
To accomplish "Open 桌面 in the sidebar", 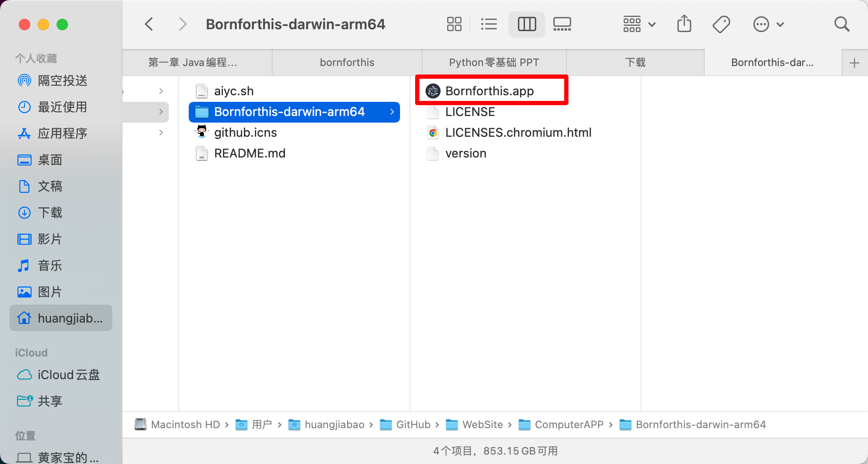I will click(61, 160).
